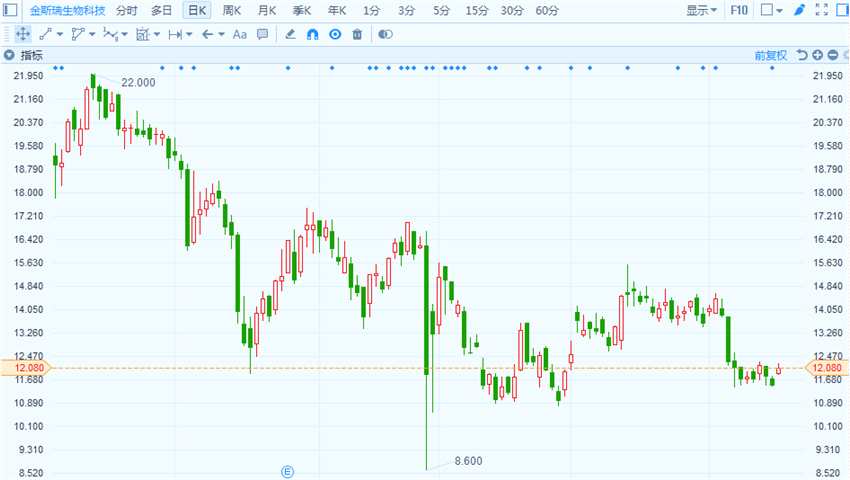Select the arrow marker tool
This screenshot has width=850, height=480.
tap(207, 35)
